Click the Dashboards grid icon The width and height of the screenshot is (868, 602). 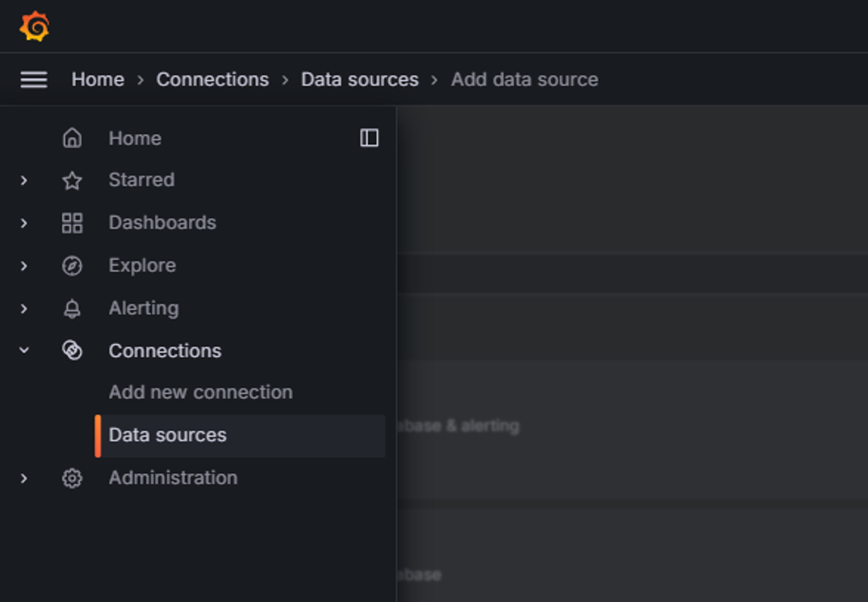pos(72,223)
